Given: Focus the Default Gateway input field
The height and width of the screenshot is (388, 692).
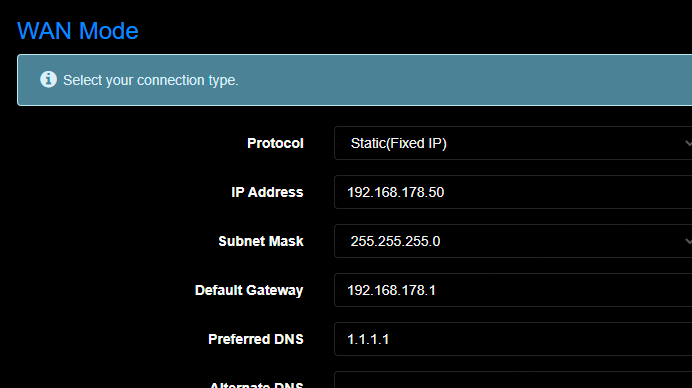Looking at the screenshot, I should [513, 290].
